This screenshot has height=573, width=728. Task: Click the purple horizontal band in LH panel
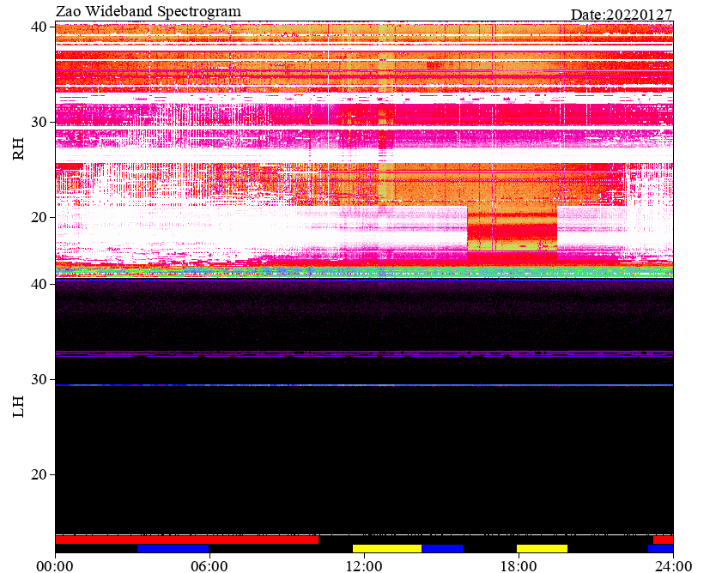(364, 353)
